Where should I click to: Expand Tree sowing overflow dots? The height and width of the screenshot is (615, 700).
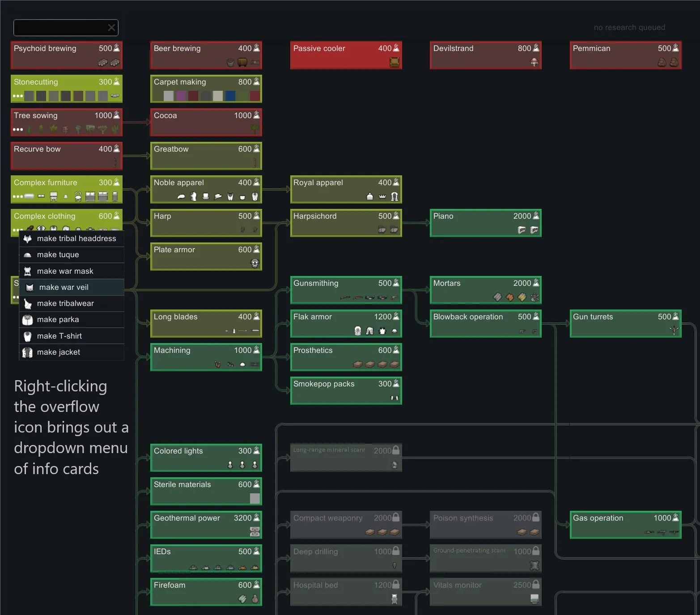coord(17,129)
